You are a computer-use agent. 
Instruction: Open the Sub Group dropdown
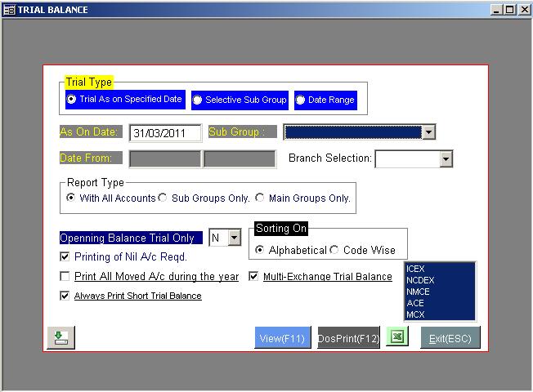coord(429,132)
